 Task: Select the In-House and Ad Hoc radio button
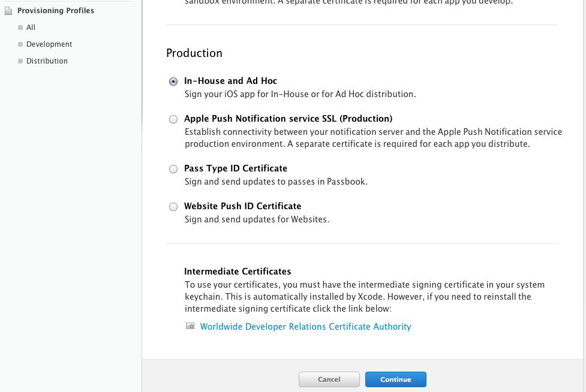pyautogui.click(x=173, y=82)
